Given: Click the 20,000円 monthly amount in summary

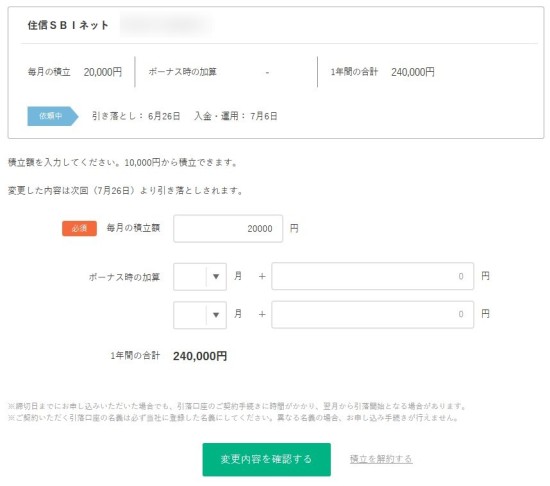Looking at the screenshot, I should 103,72.
